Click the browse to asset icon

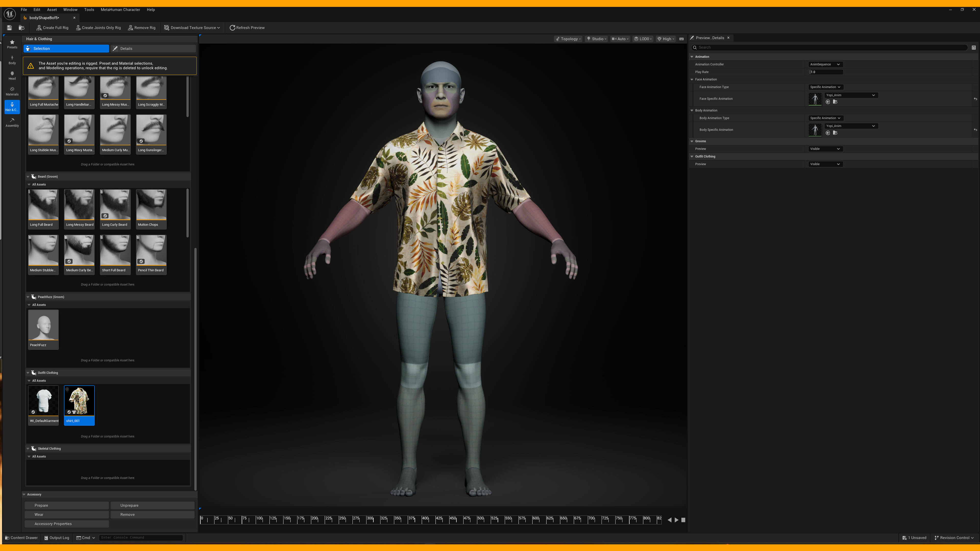point(22,28)
